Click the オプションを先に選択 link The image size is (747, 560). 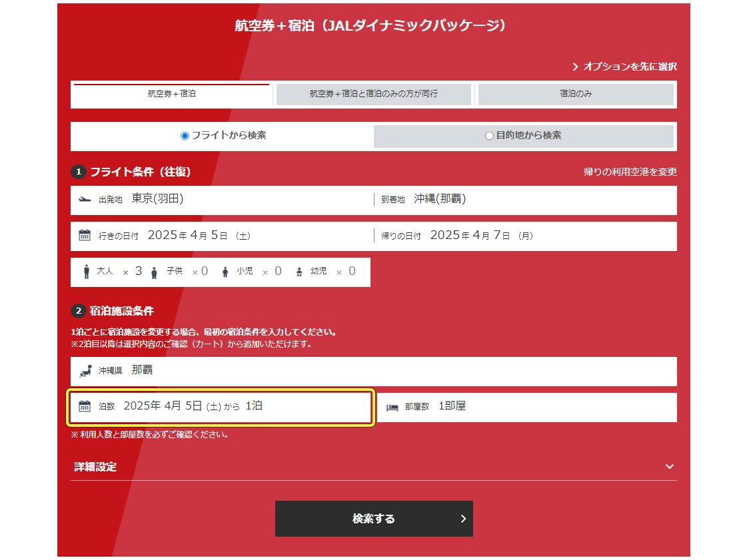(624, 67)
